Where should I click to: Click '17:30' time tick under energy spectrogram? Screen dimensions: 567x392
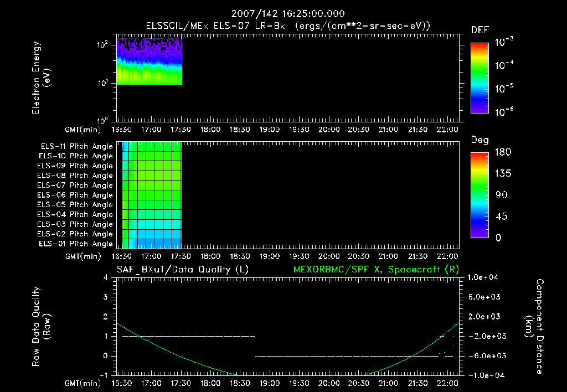pyautogui.click(x=181, y=130)
